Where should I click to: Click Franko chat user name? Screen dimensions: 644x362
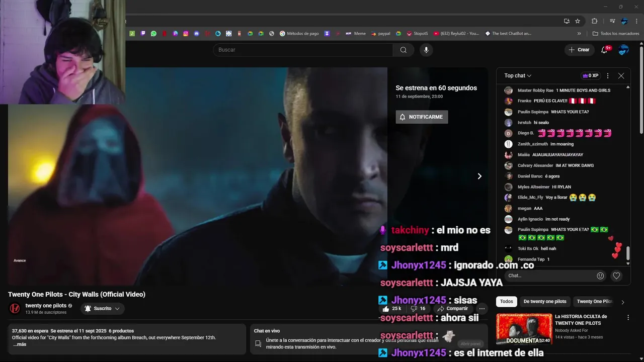pos(524,101)
